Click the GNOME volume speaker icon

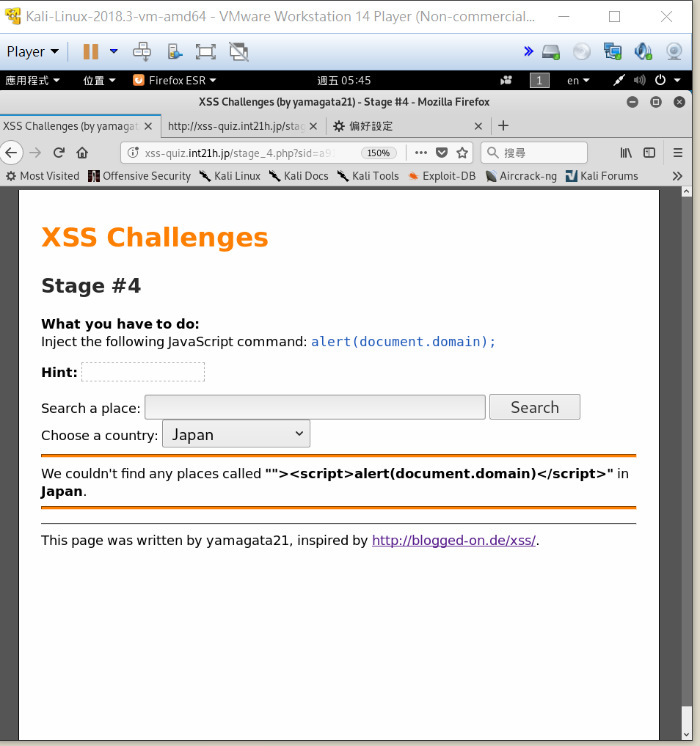point(640,81)
